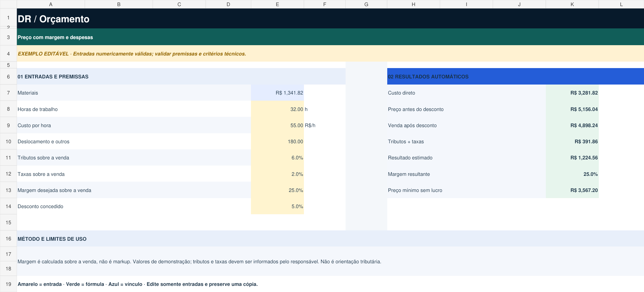Click row 7 header
This screenshot has height=292, width=644.
[8, 93]
